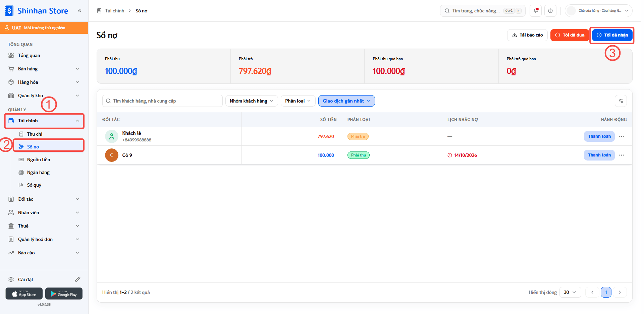
Task: Click the Tài chính breadcrumb link
Action: coord(115,11)
